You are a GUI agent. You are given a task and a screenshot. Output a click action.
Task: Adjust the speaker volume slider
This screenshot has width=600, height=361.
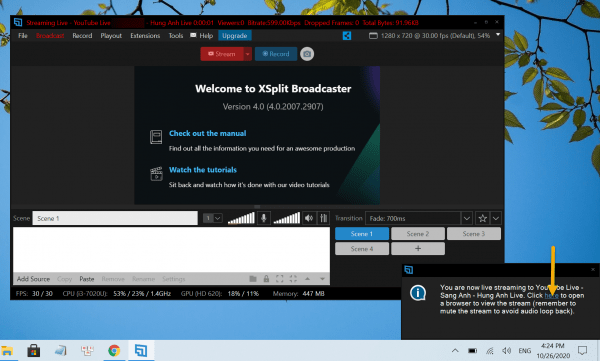(287, 218)
